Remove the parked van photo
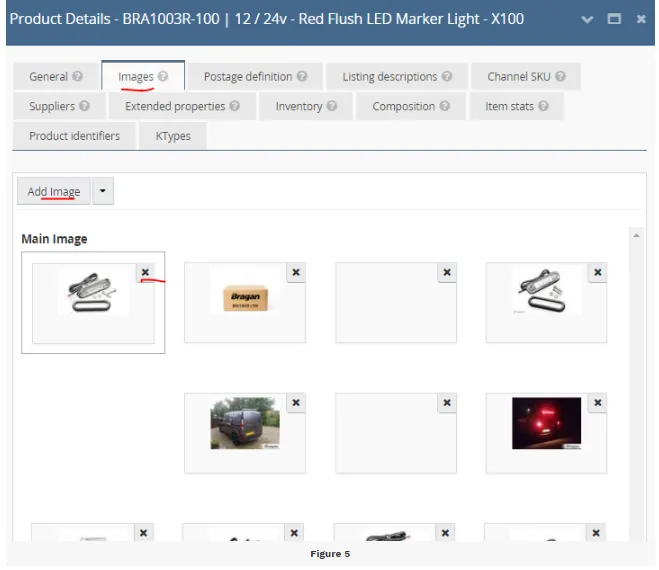This screenshot has height=570, width=659. coord(296,403)
